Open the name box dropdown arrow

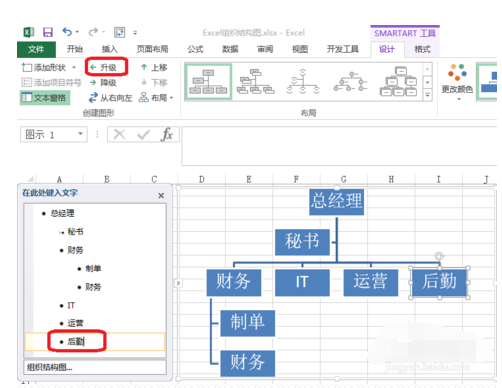pos(81,134)
